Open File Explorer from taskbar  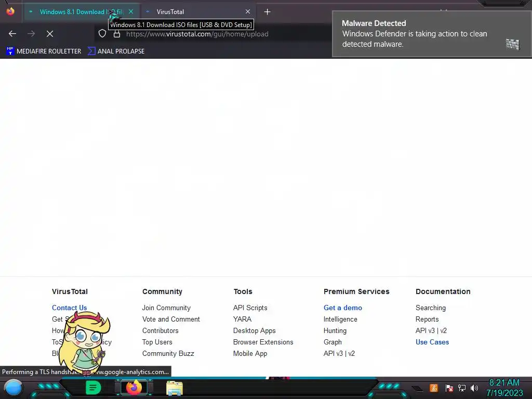coord(175,388)
